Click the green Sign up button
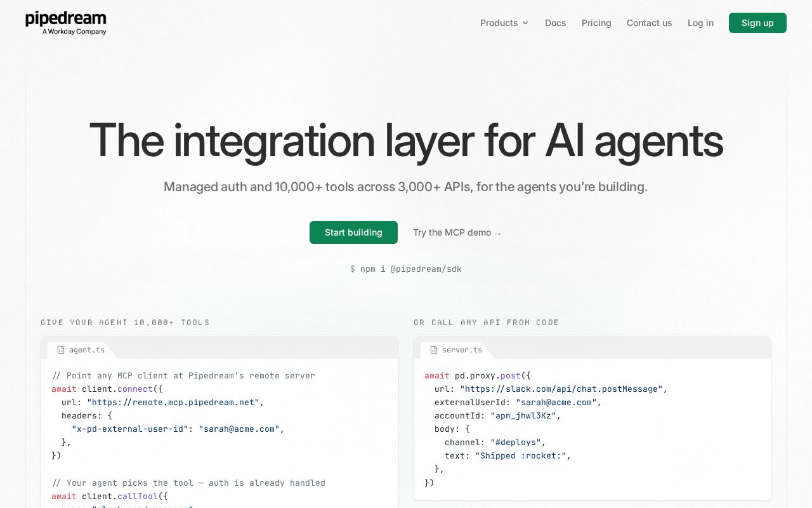Viewport: 812px width, 508px height. click(757, 23)
